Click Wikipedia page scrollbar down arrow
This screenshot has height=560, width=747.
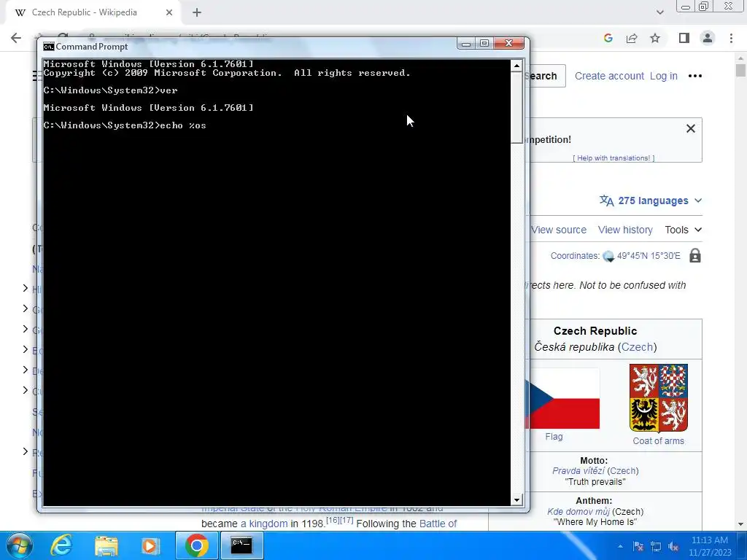[740, 524]
